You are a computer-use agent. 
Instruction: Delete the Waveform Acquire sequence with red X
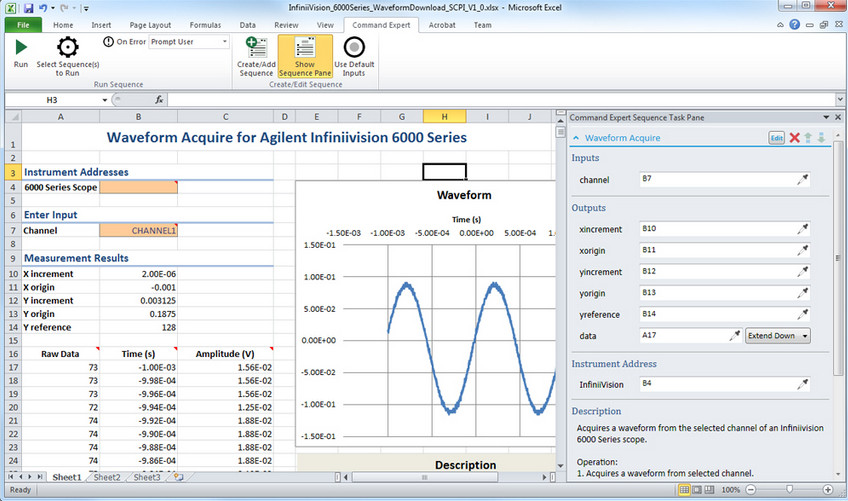click(x=794, y=137)
